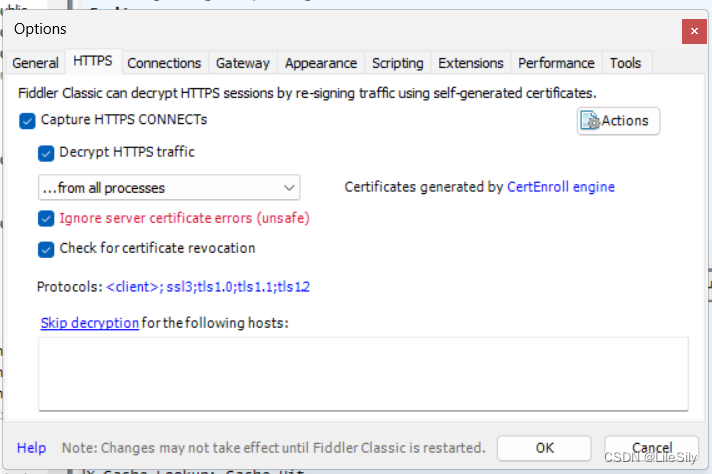Image resolution: width=712 pixels, height=474 pixels.
Task: Close the Options dialog with red X
Action: pos(694,31)
